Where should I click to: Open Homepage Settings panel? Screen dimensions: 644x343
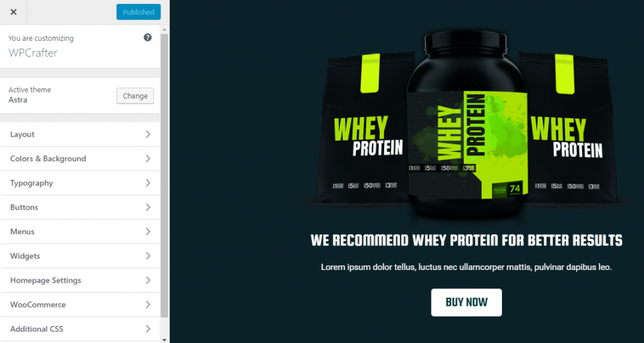tap(80, 280)
